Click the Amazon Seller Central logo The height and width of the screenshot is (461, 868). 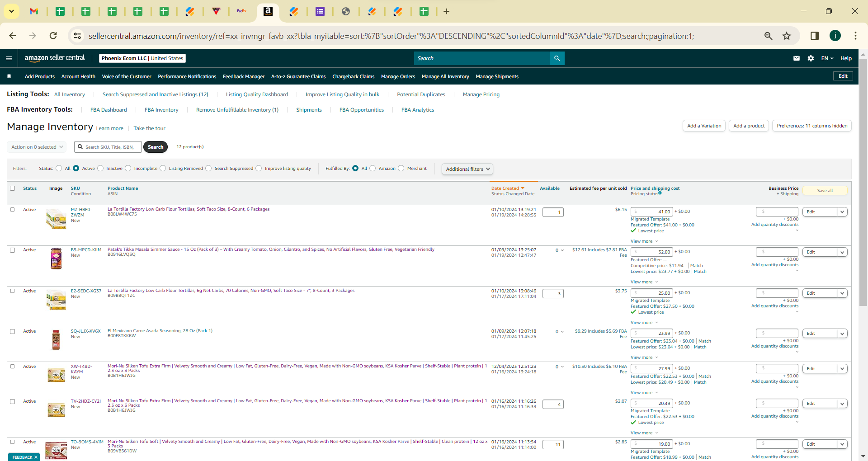point(55,58)
